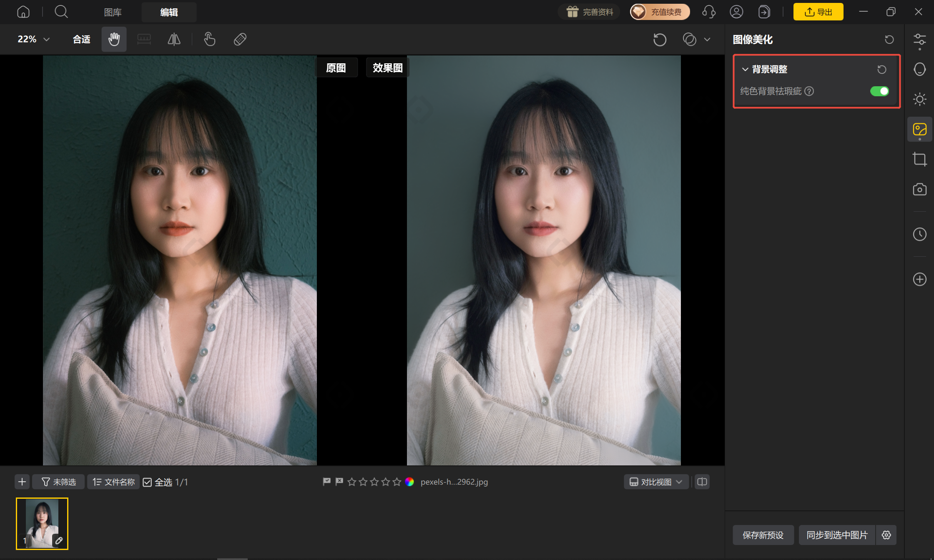The width and height of the screenshot is (934, 560).
Task: Uncheck the 全选 checkbox
Action: (147, 482)
